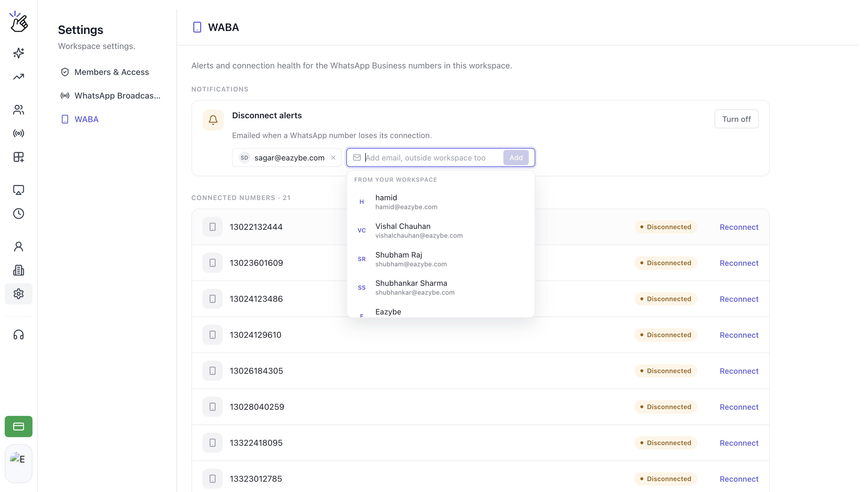Open the single user profile sidebar icon
Image resolution: width=868 pixels, height=492 pixels.
coord(19,247)
